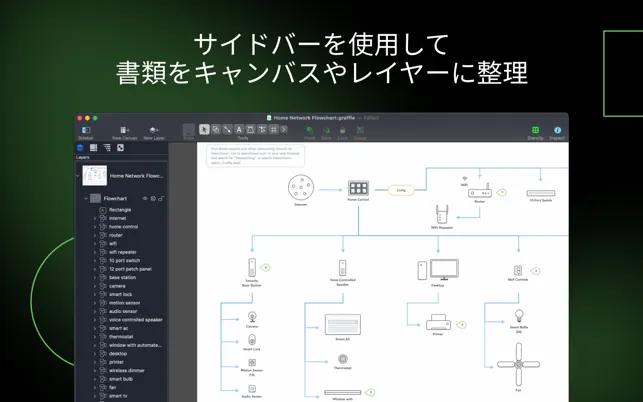Toggle the Flowchart layer lock
The height and width of the screenshot is (402, 643).
click(x=161, y=199)
